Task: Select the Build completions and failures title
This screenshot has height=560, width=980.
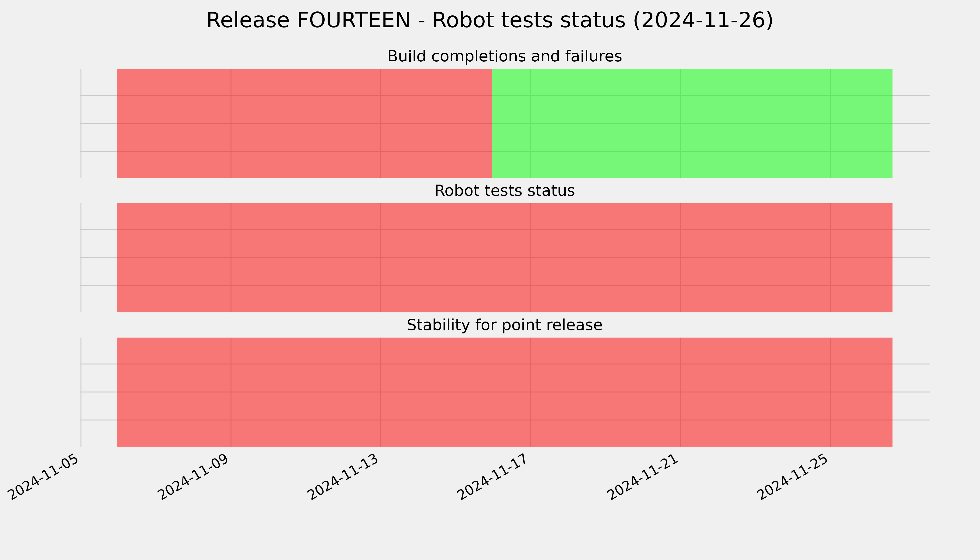Action: (x=504, y=56)
